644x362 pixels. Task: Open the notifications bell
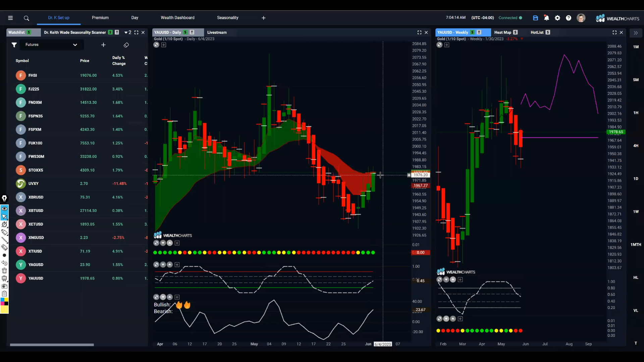tap(546, 18)
